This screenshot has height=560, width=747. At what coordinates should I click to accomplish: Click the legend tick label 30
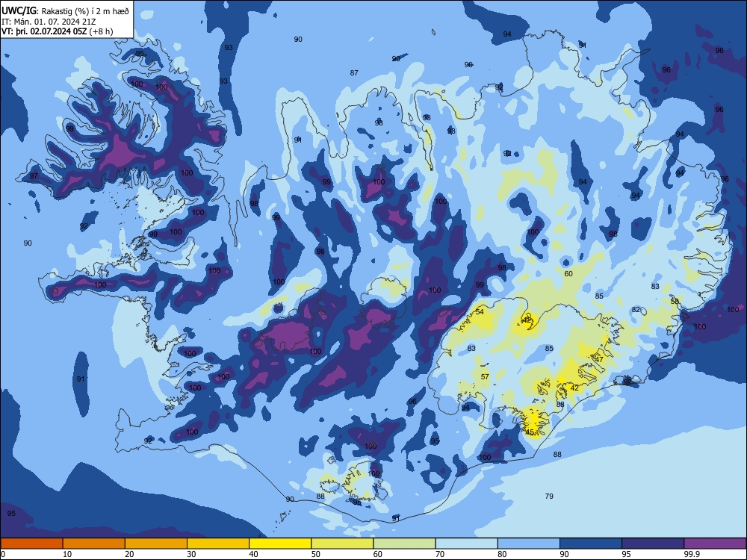[x=191, y=554]
